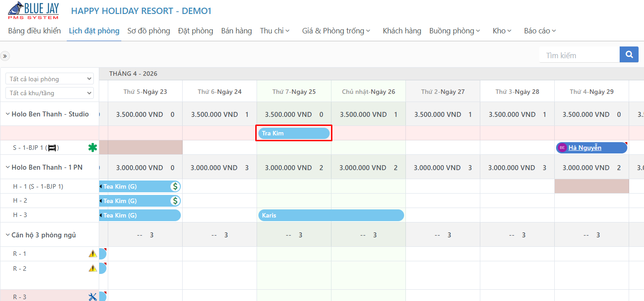
Task: Click the dollar icon on H - 1 booking
Action: click(175, 186)
